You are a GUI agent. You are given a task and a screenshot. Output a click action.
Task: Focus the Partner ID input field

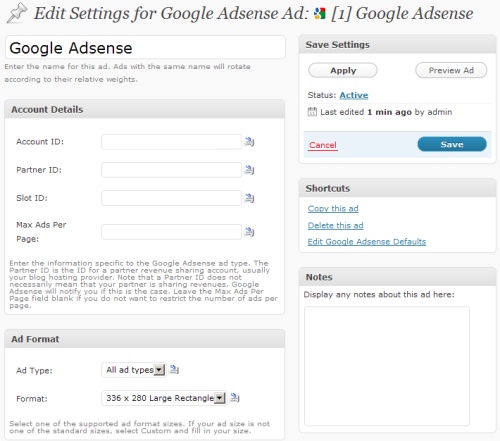point(171,170)
